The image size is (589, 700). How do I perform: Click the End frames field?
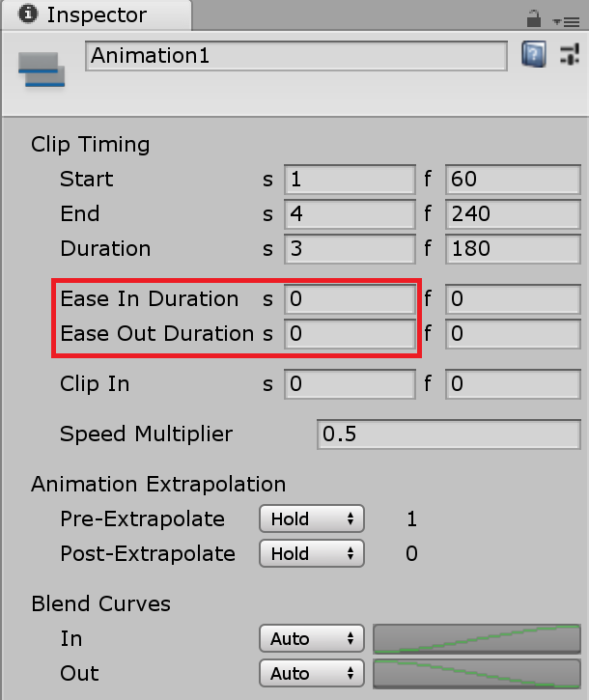[x=512, y=214]
